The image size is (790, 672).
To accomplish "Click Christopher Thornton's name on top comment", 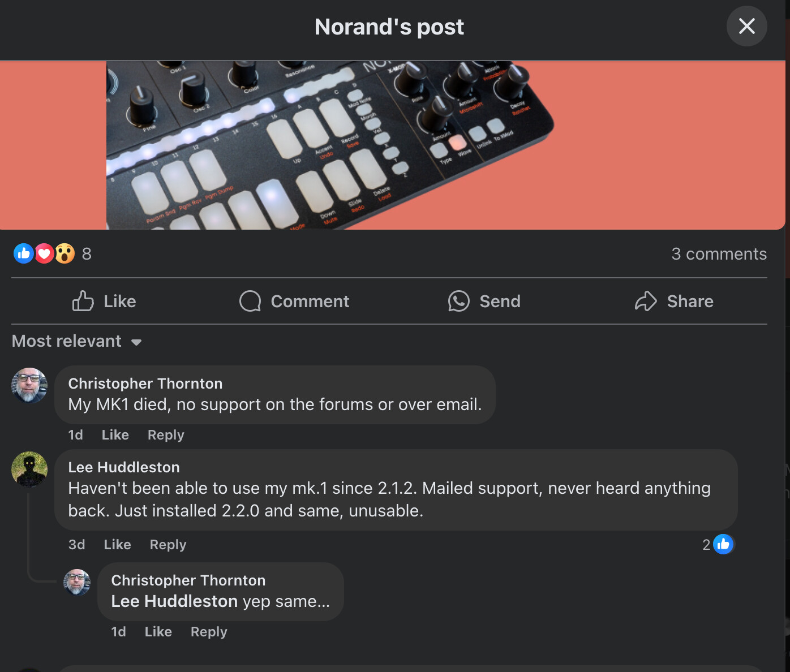I will 145,384.
